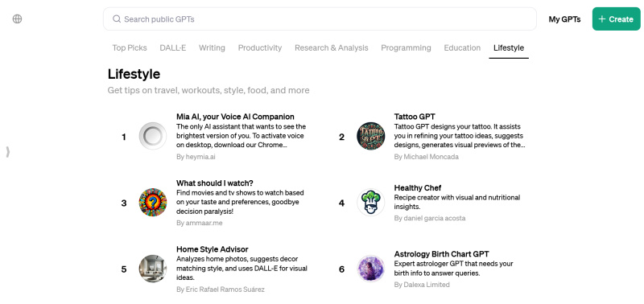Click the magnifier icon in search bar
Screen dimensions: 644x304
coord(117,18)
